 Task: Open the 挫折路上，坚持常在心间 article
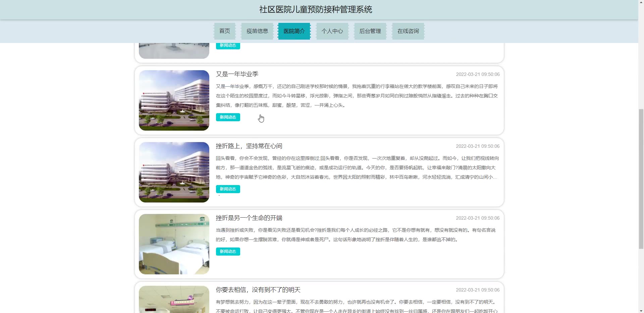pyautogui.click(x=249, y=146)
